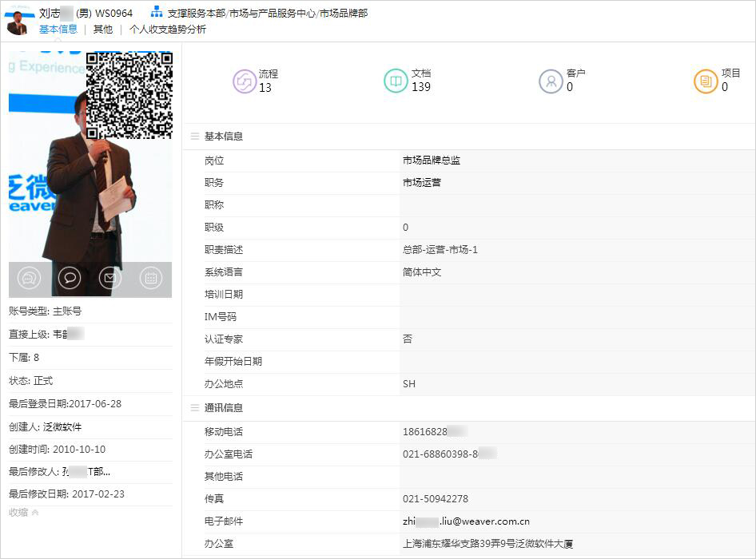Click the purple 流程 workflow icon

(244, 81)
